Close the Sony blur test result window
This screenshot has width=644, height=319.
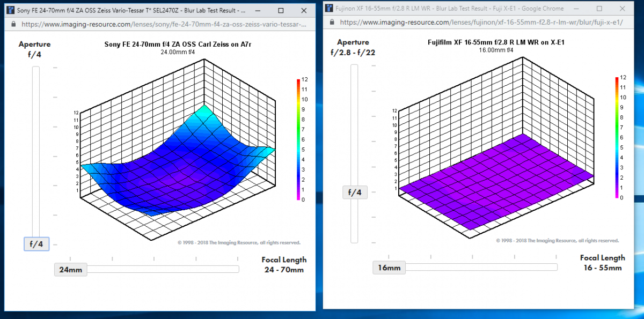coord(304,10)
